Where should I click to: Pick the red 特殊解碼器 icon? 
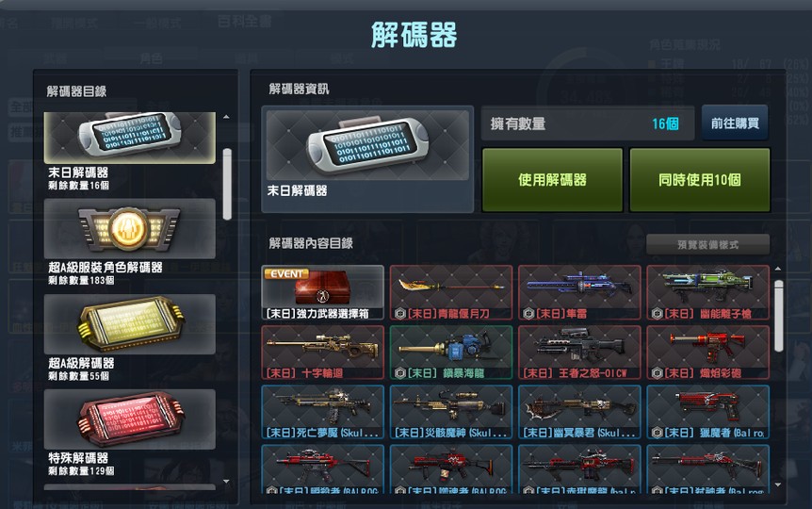pos(129,419)
